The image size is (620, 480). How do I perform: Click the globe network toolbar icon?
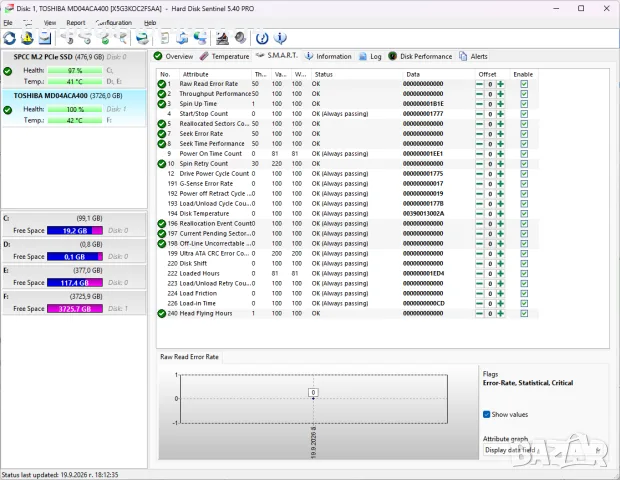pyautogui.click(x=200, y=38)
